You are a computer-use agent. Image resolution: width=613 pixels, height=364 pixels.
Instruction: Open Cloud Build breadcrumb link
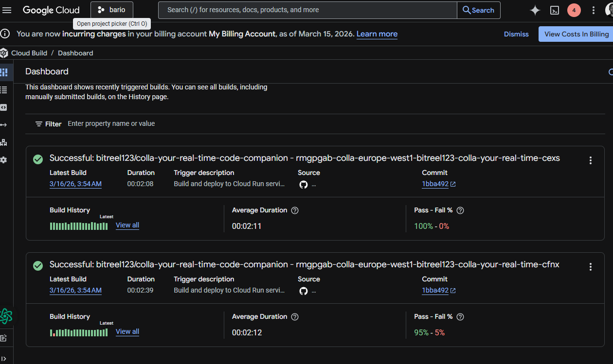[29, 53]
